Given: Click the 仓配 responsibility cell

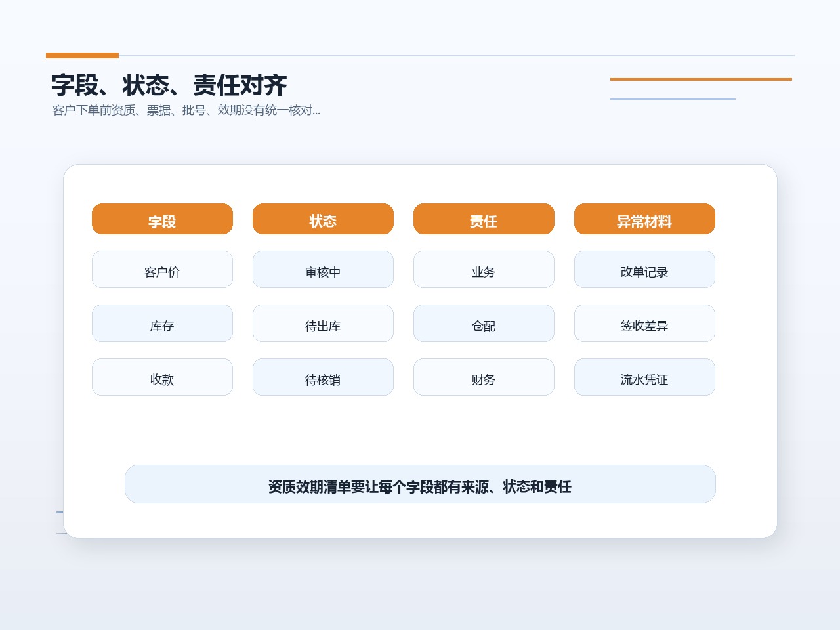Looking at the screenshot, I should point(484,323).
